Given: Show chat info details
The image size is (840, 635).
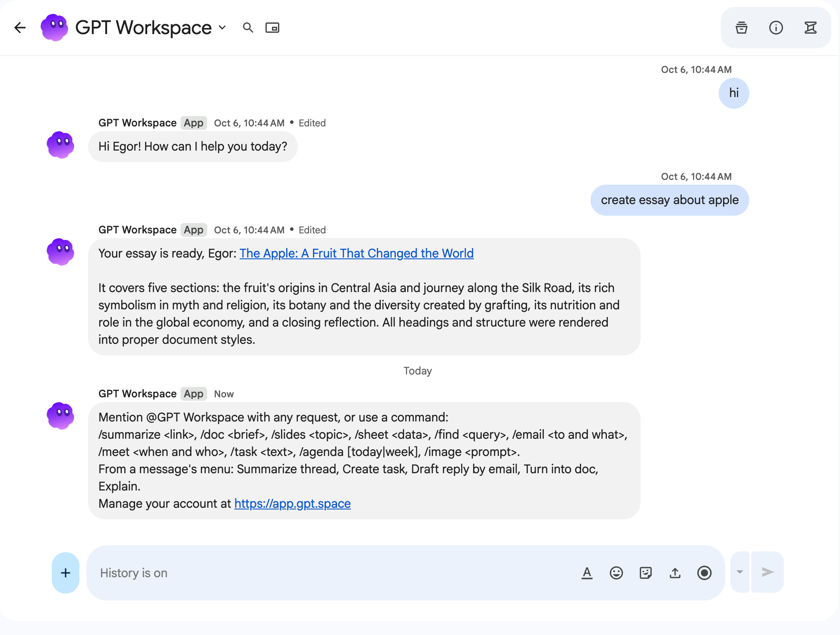Looking at the screenshot, I should pos(776,28).
